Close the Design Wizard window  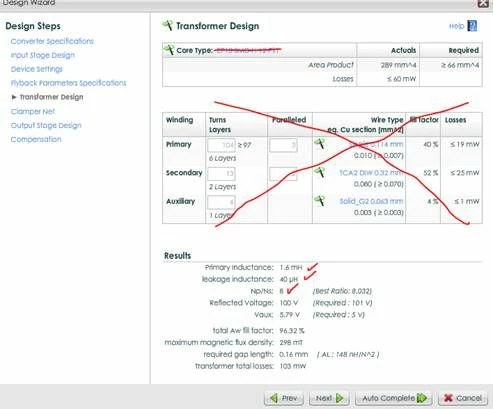[483, 3]
